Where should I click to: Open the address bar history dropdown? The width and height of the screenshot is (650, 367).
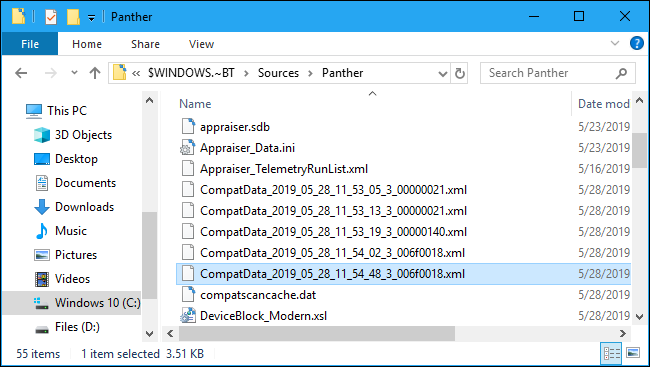(443, 74)
